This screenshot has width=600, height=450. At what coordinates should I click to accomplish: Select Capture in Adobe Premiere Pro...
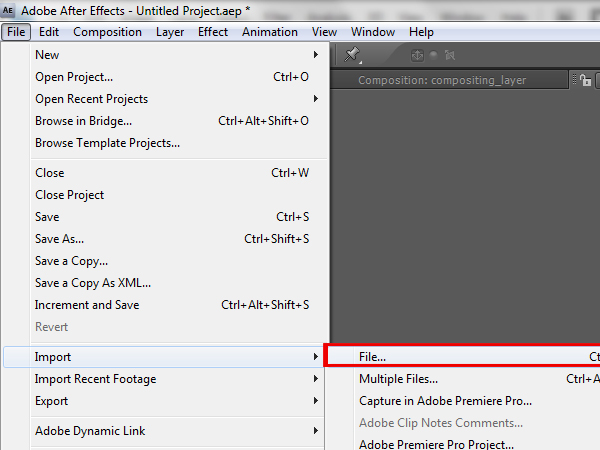(x=445, y=401)
